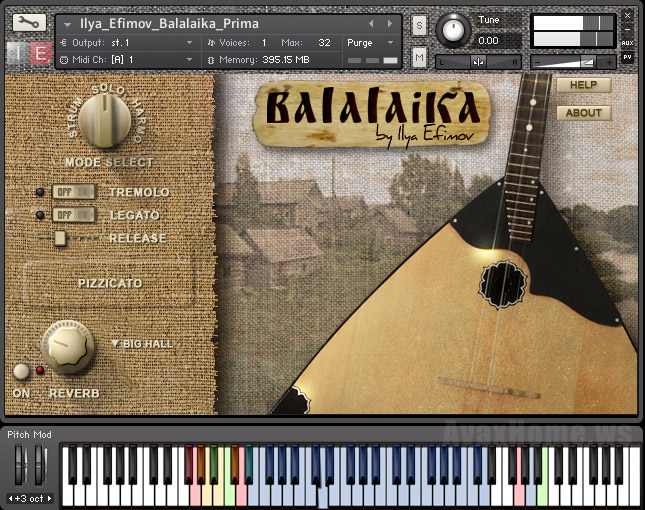Screen dimensions: 645x510
Task: Open the ABOUT page
Action: point(584,113)
